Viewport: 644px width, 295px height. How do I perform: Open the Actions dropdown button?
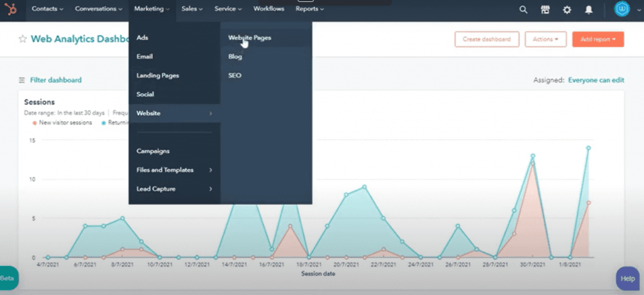click(545, 40)
